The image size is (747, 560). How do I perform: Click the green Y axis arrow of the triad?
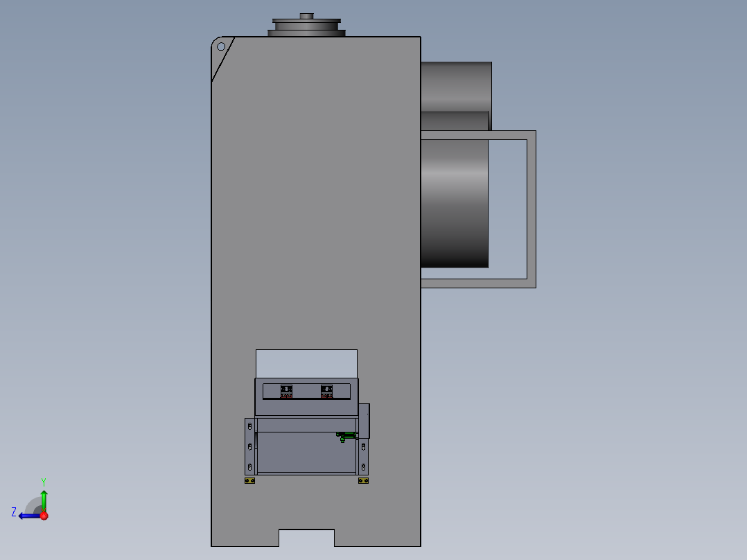(44, 500)
